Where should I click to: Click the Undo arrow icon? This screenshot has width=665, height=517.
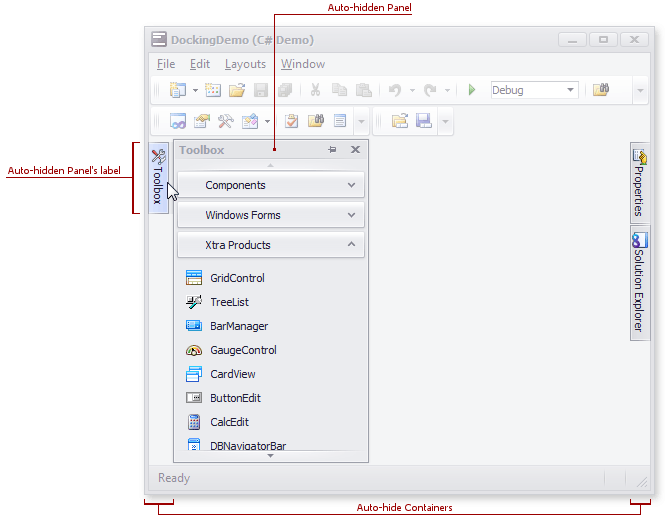pyautogui.click(x=395, y=90)
